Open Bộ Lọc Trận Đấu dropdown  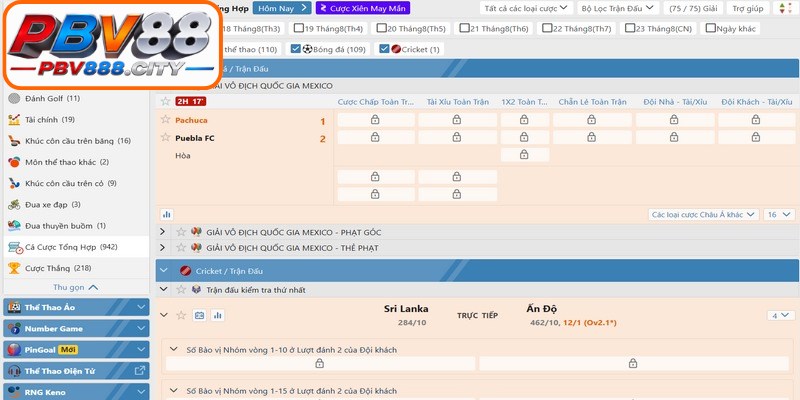tap(617, 8)
